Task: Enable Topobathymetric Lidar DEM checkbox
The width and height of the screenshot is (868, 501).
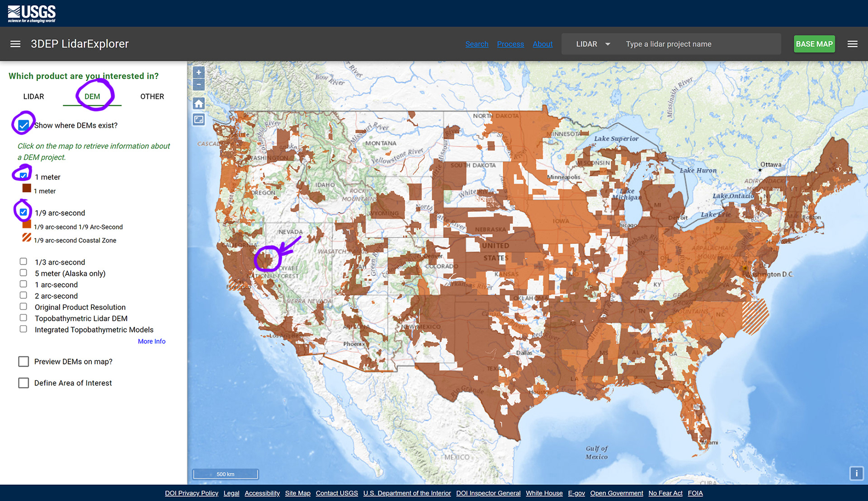Action: [x=24, y=318]
